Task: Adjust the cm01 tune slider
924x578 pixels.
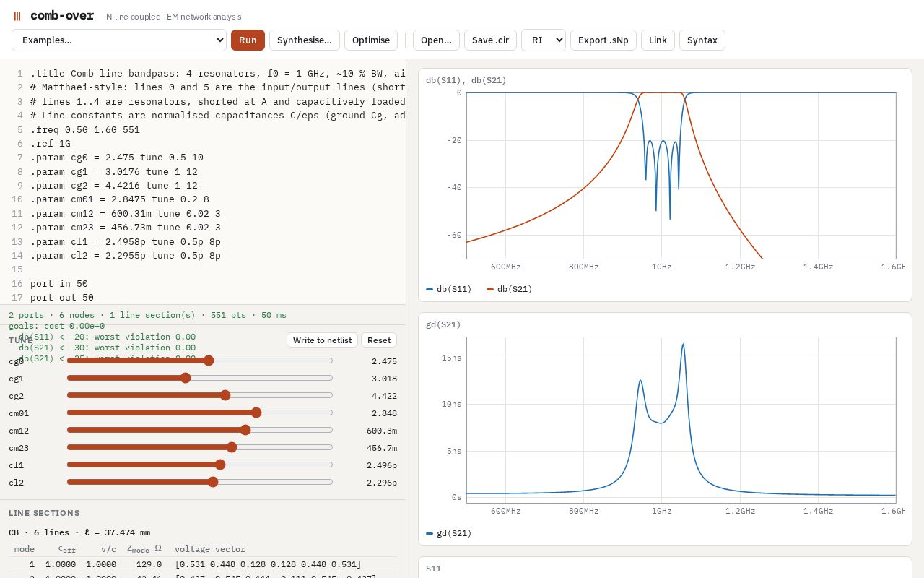Action: [200, 413]
